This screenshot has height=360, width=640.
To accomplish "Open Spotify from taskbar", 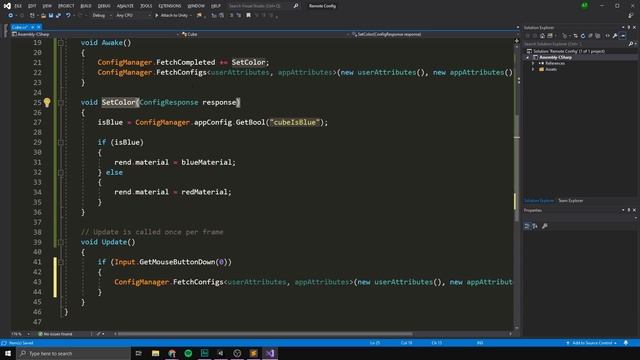I will click(188, 353).
